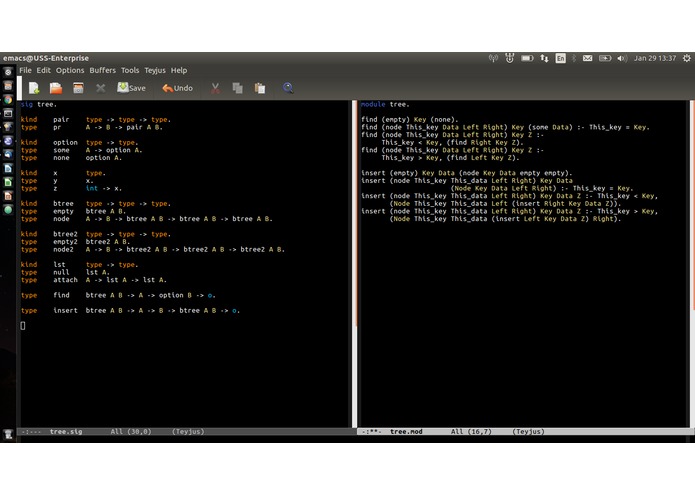Viewport: 695px width, 494px height.
Task: Click the 'kind pair' declaration line
Action: tap(95, 120)
